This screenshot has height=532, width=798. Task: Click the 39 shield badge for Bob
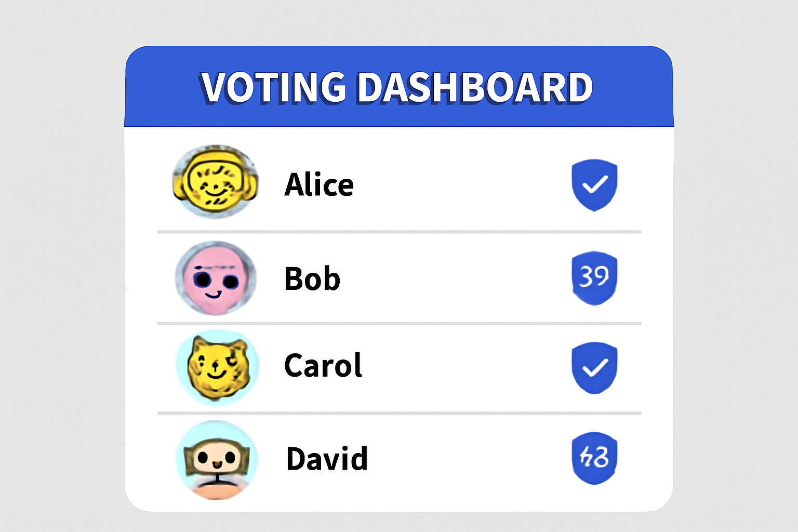tap(594, 277)
